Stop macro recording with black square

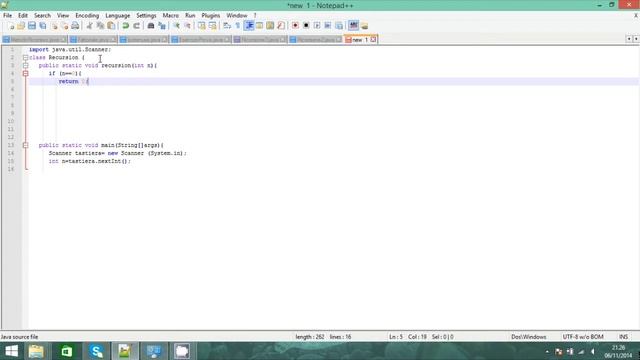point(306,26)
